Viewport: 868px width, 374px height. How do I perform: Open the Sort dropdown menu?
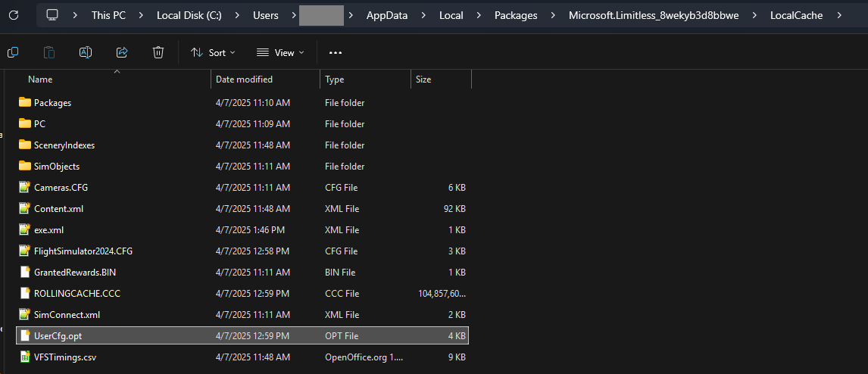pyautogui.click(x=213, y=52)
